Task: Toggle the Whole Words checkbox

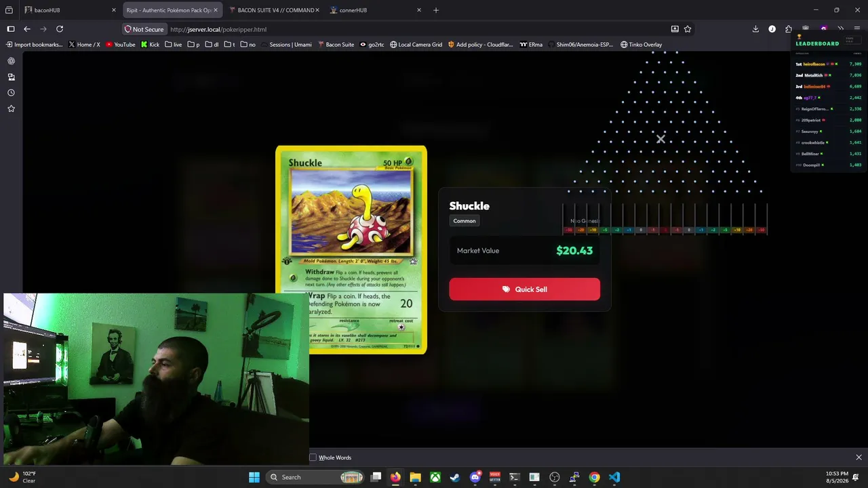Action: pyautogui.click(x=313, y=457)
